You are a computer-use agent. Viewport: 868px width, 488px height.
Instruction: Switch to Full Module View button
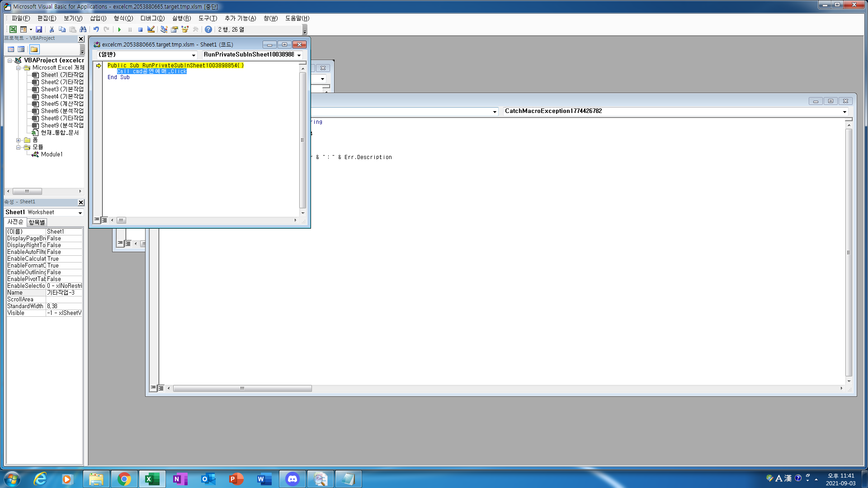(104, 220)
